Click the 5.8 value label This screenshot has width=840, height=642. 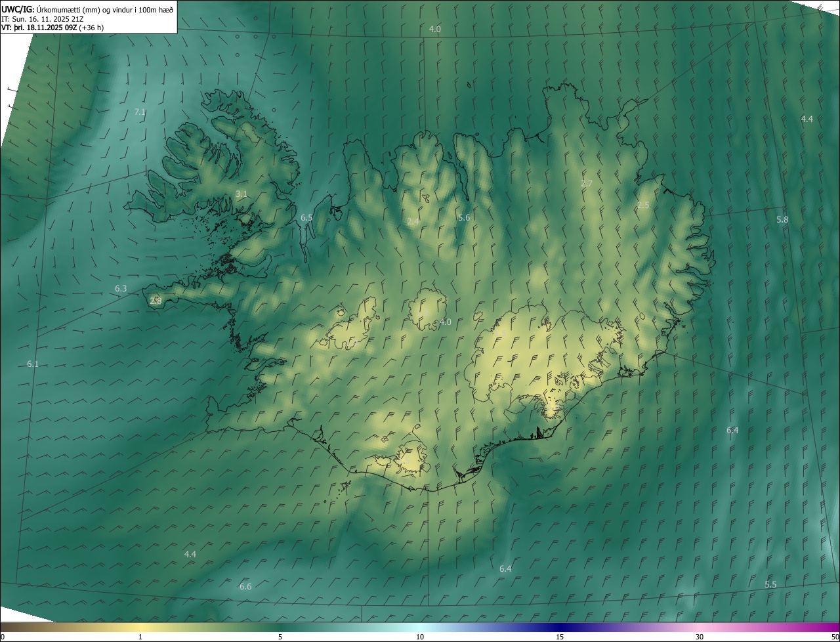point(782,219)
